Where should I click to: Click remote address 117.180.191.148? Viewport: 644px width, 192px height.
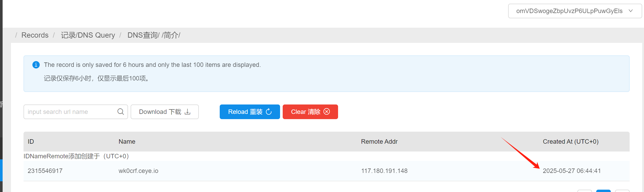click(x=384, y=171)
